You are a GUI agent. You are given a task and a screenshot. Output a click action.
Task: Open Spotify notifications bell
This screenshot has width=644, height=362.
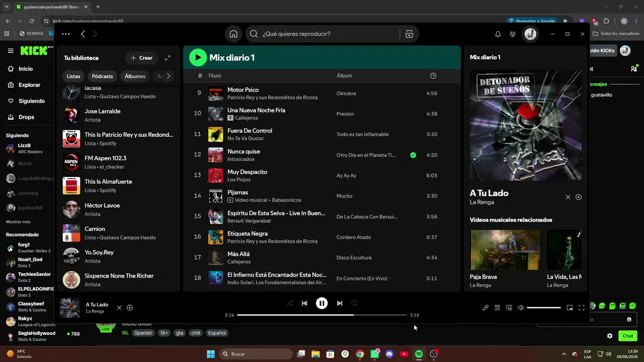pos(498,34)
